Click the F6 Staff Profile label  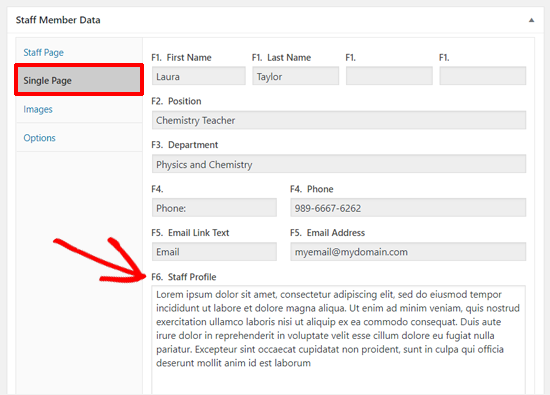[184, 277]
